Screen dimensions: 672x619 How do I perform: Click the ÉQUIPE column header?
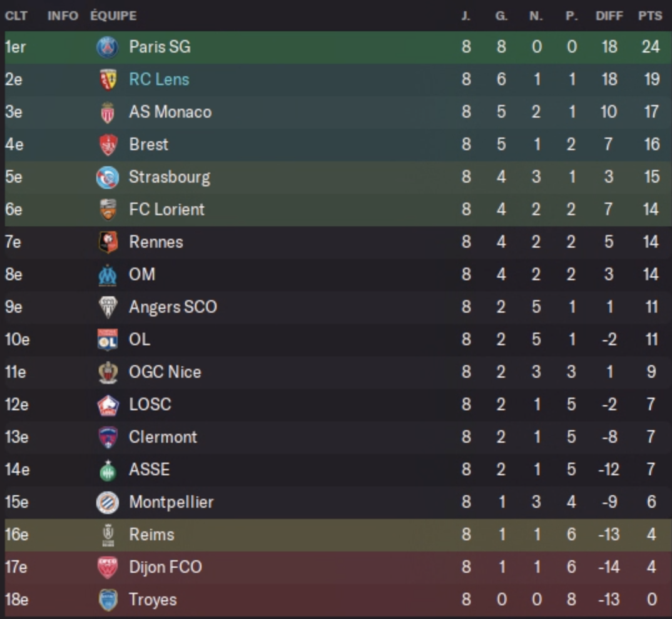113,16
